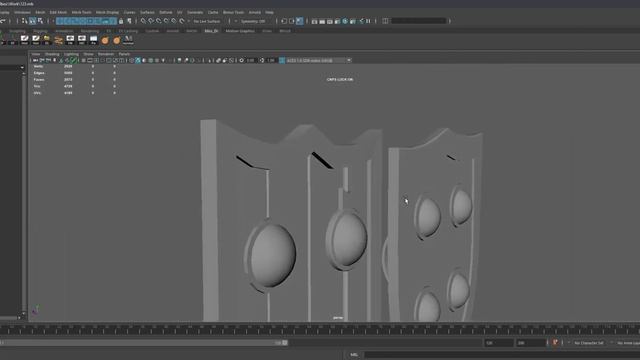This screenshot has width=640, height=360.
Task: Switch to Rendering shelf tab
Action: pos(89,31)
